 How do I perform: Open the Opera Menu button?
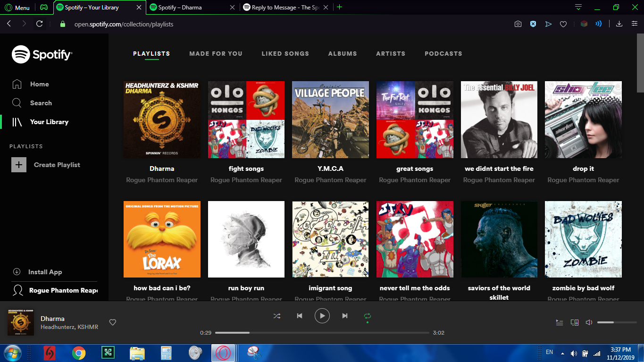pos(17,8)
